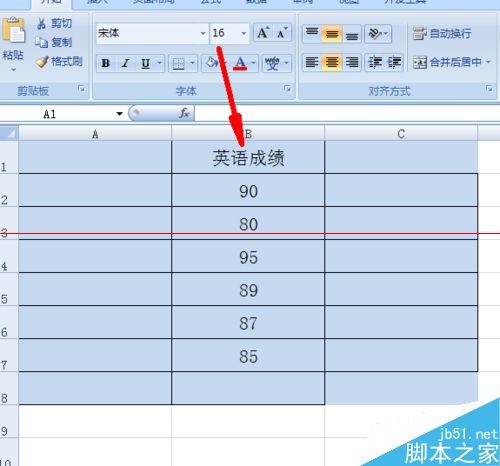Viewport: 500px width, 466px height.
Task: Click cell with value 80
Action: tap(248, 223)
